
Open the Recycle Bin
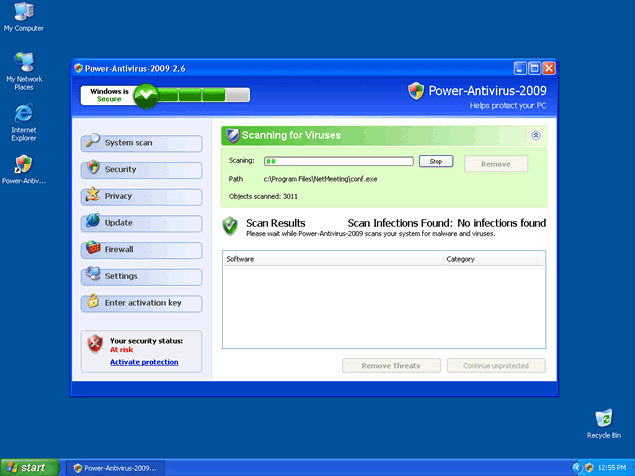(604, 423)
